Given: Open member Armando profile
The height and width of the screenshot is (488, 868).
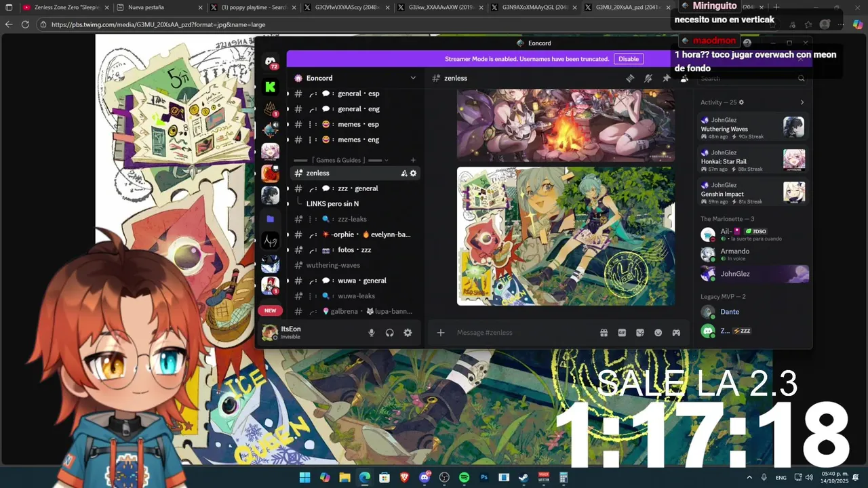Looking at the screenshot, I should click(754, 254).
